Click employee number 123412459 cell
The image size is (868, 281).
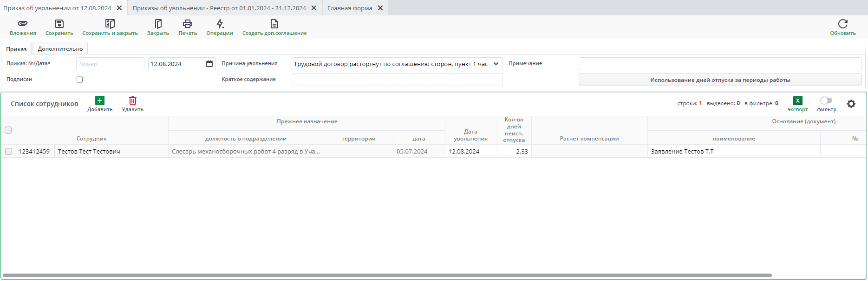pyautogui.click(x=34, y=151)
